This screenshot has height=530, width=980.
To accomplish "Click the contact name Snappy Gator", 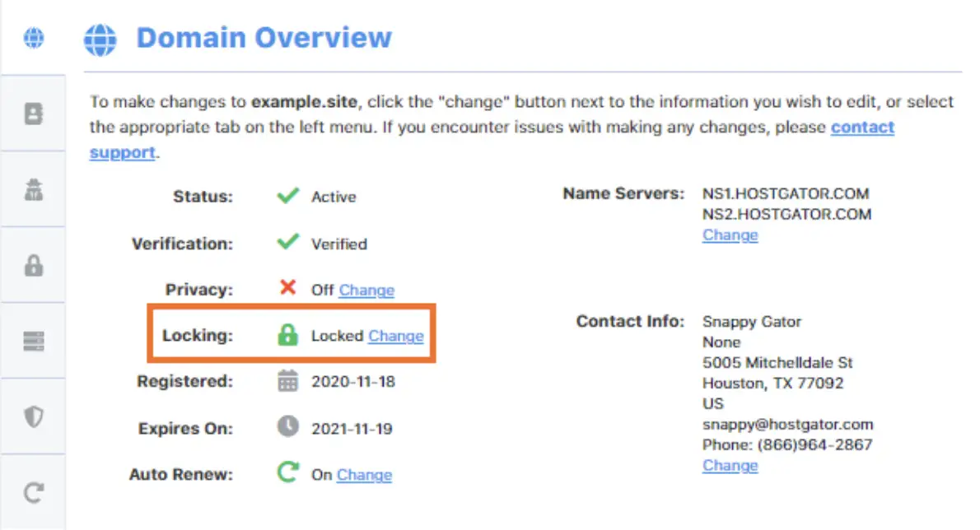I will point(752,322).
